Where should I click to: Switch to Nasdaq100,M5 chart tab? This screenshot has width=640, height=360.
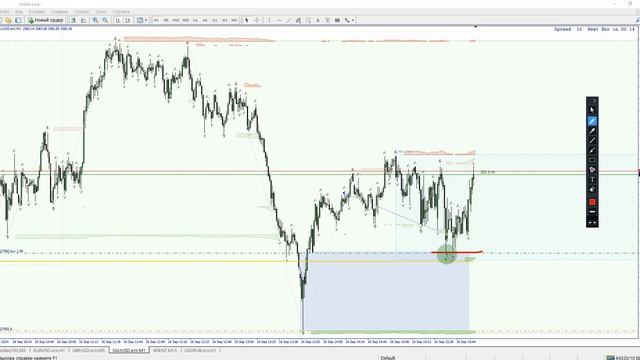click(x=13, y=350)
